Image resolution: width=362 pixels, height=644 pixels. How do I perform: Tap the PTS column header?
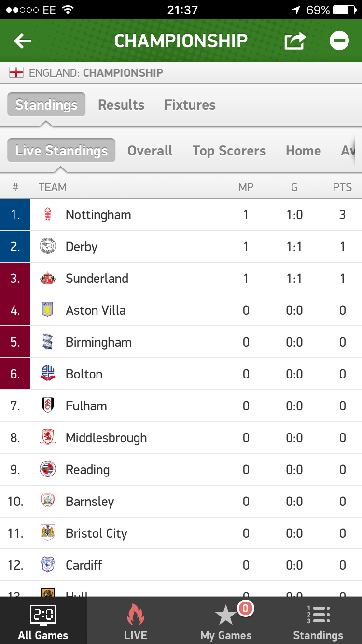click(x=342, y=187)
